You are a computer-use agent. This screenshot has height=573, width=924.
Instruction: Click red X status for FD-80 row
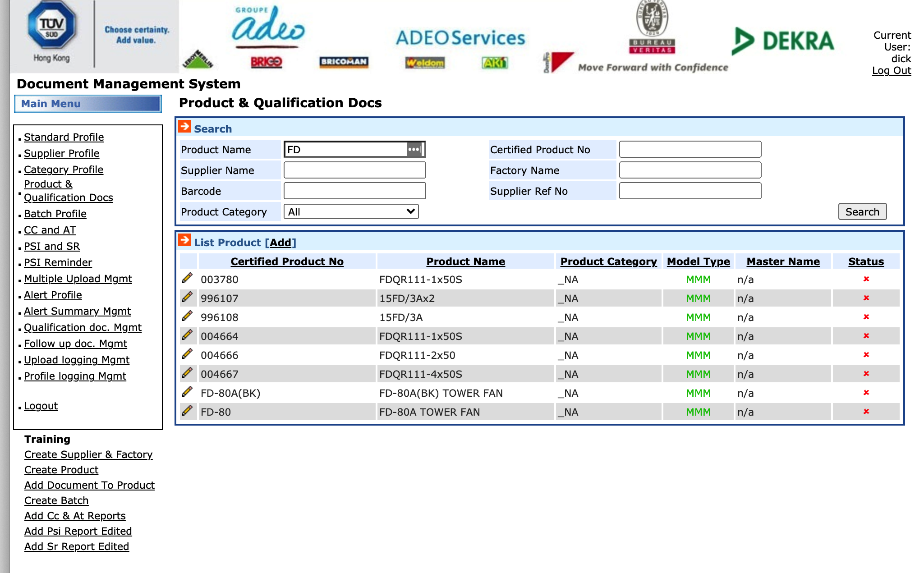coord(866,412)
